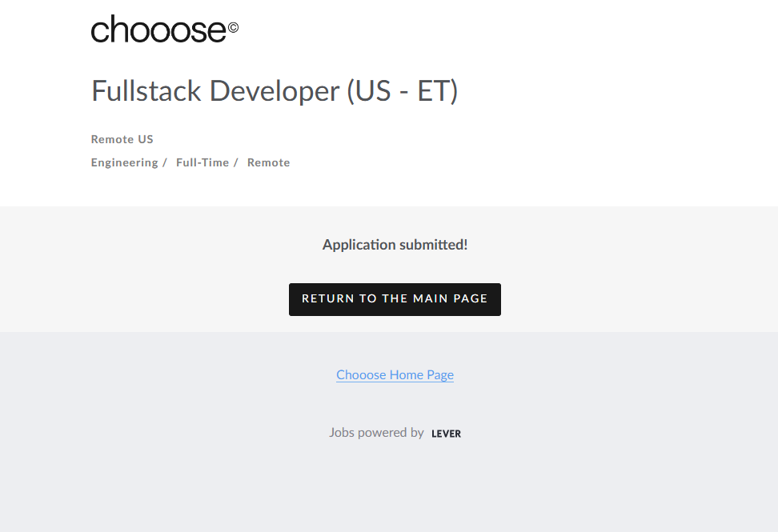Click the word "Fullstack" in the heading
The width and height of the screenshot is (778, 532).
coord(146,91)
